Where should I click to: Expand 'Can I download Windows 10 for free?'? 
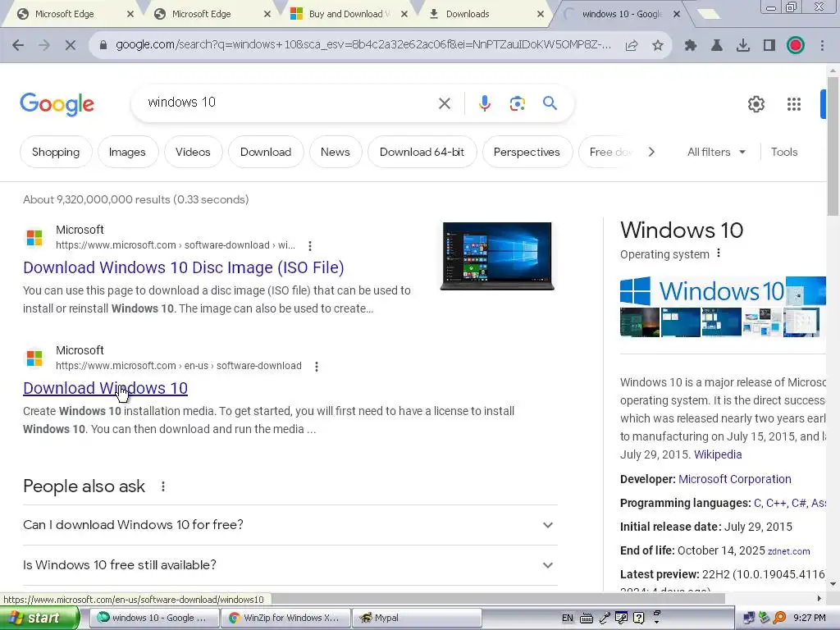(x=290, y=525)
